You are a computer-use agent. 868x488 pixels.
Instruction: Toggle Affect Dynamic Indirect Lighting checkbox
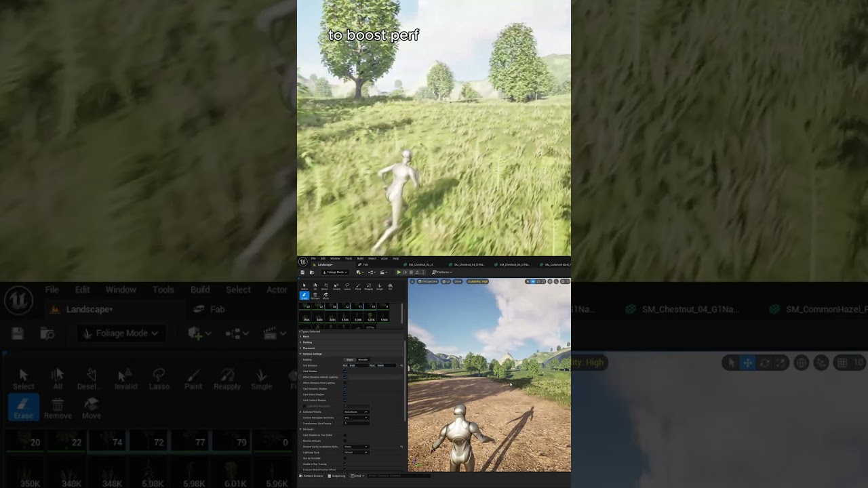pyautogui.click(x=345, y=377)
